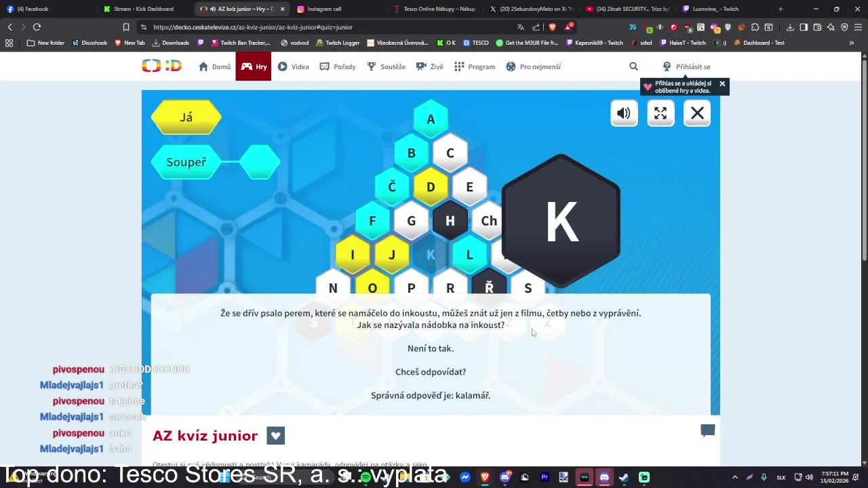The height and width of the screenshot is (488, 868).
Task: Click the Brave Shields lion icon in the address bar
Action: pyautogui.click(x=553, y=27)
